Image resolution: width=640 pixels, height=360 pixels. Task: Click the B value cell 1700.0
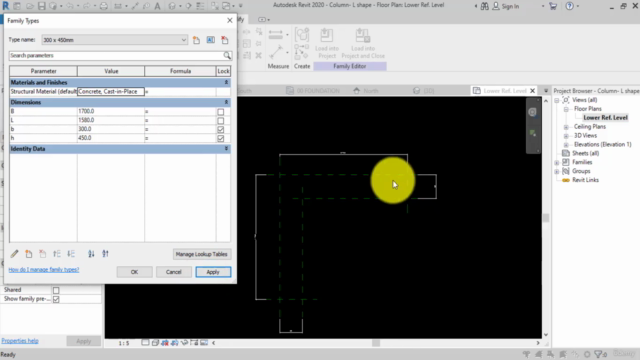pyautogui.click(x=111, y=111)
